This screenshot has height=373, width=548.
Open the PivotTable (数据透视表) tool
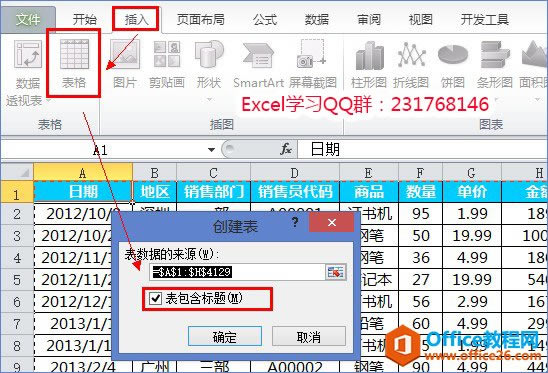click(x=28, y=72)
